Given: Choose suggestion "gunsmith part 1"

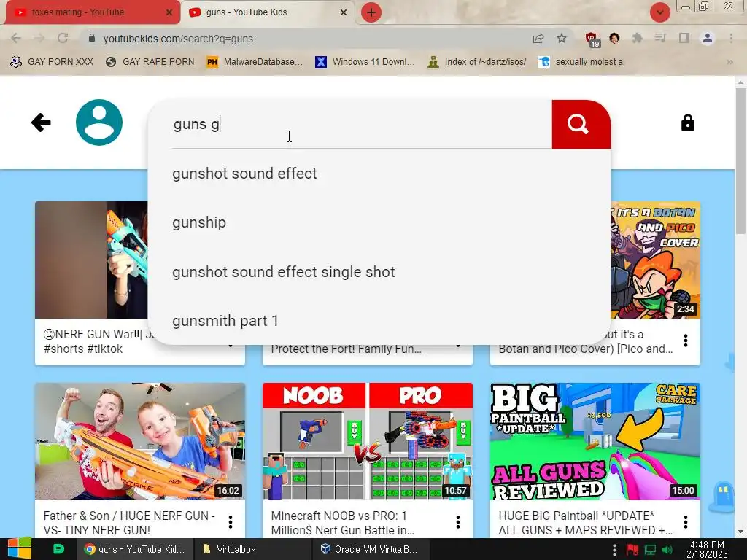Looking at the screenshot, I should (x=379, y=321).
